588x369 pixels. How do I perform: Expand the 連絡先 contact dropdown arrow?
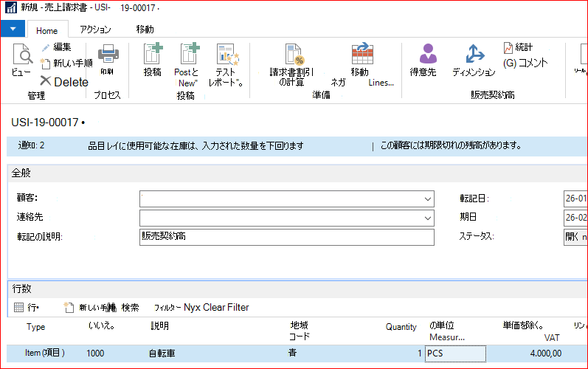click(x=427, y=218)
